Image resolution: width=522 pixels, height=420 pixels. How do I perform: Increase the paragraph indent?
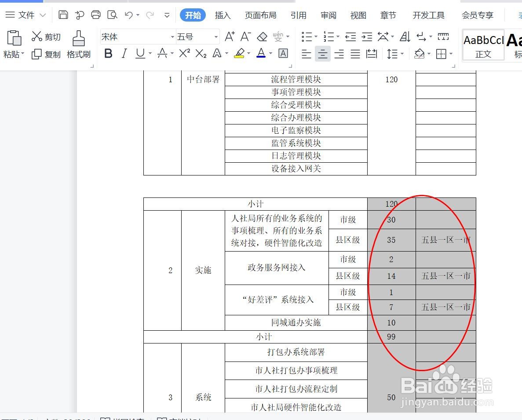pos(366,37)
